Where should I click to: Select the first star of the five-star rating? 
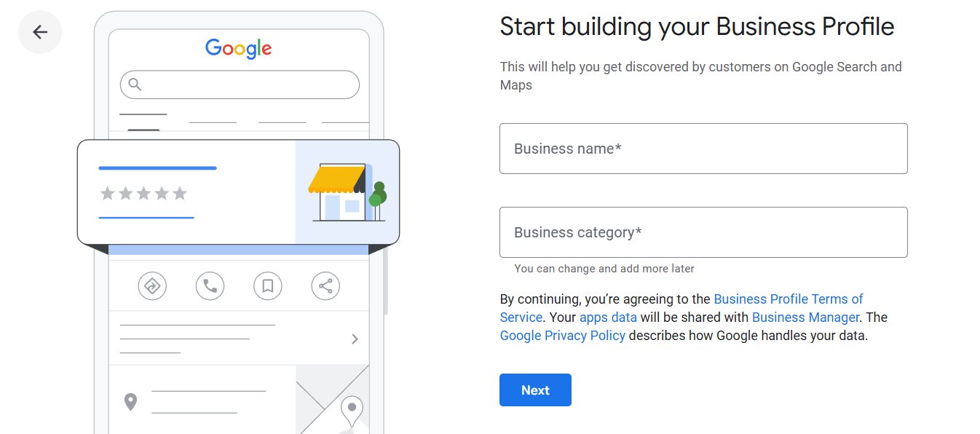(x=108, y=193)
